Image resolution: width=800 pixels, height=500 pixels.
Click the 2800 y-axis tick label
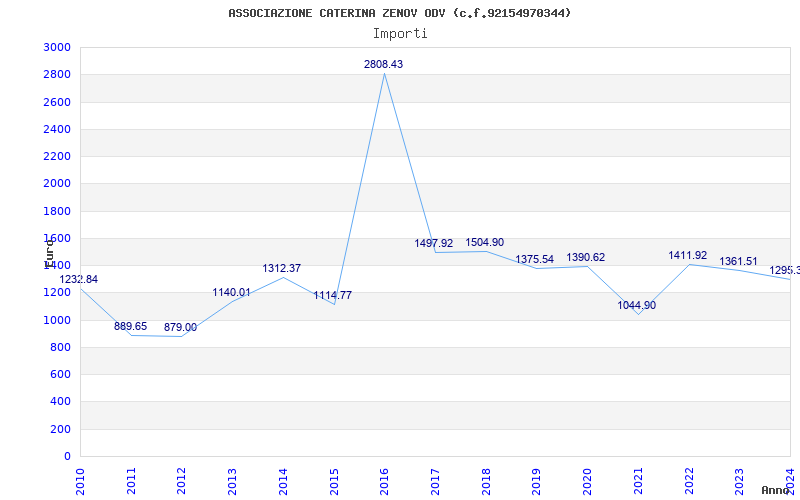pyautogui.click(x=57, y=74)
